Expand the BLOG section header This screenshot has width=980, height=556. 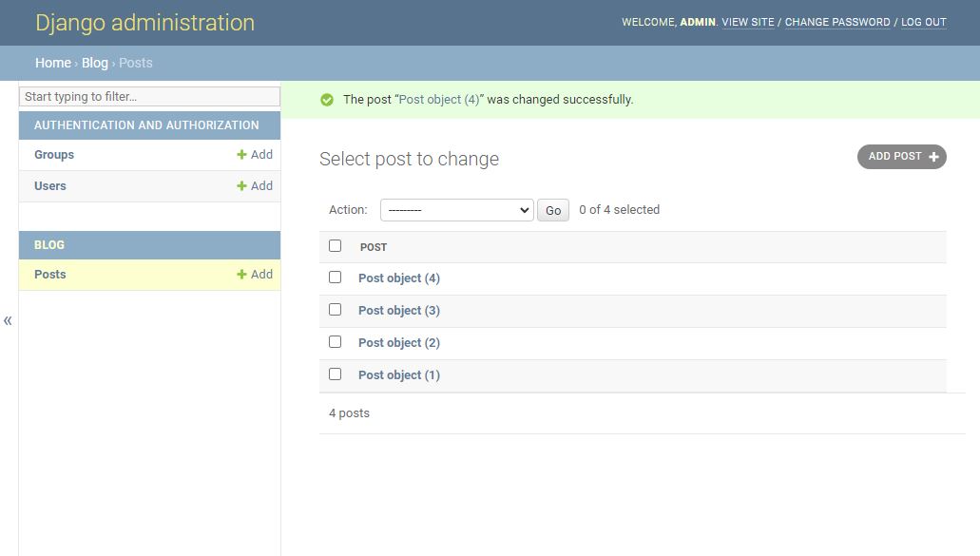click(148, 244)
